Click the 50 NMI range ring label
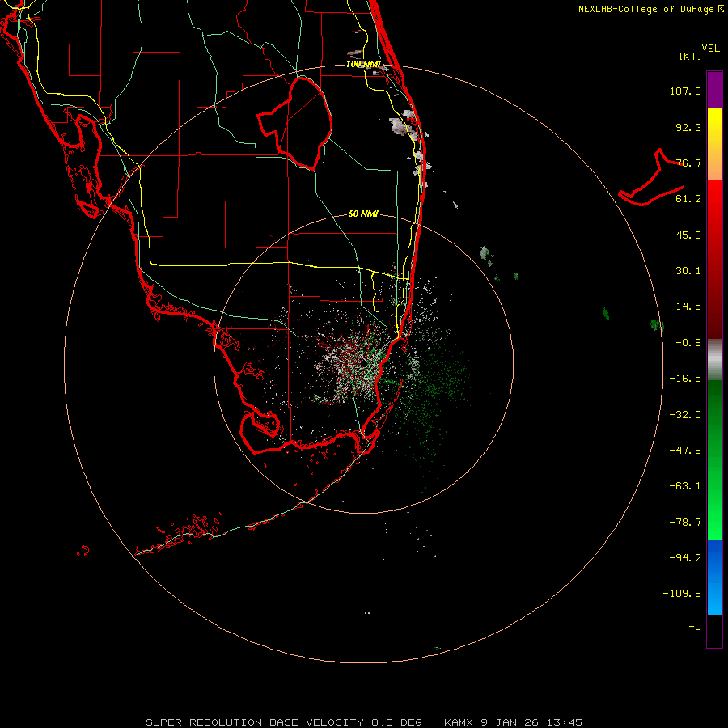Image resolution: width=728 pixels, height=728 pixels. (363, 214)
